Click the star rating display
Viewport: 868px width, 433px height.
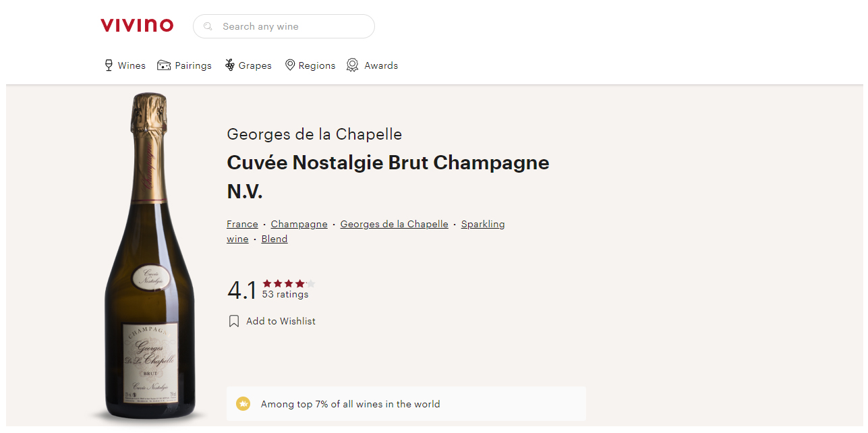(x=289, y=284)
